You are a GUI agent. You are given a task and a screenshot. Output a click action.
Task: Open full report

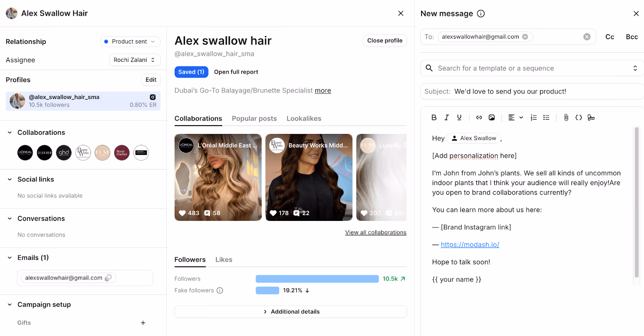pyautogui.click(x=236, y=72)
